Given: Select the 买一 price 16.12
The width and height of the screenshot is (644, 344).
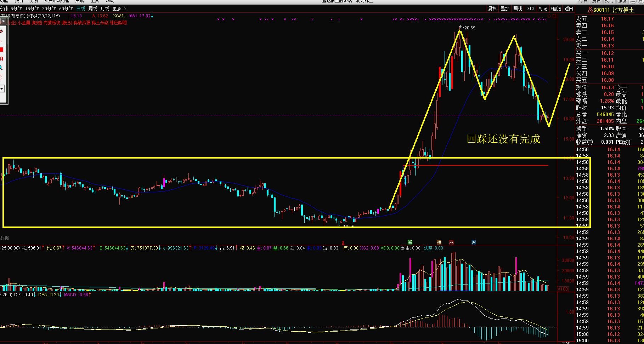Looking at the screenshot, I should [607, 53].
